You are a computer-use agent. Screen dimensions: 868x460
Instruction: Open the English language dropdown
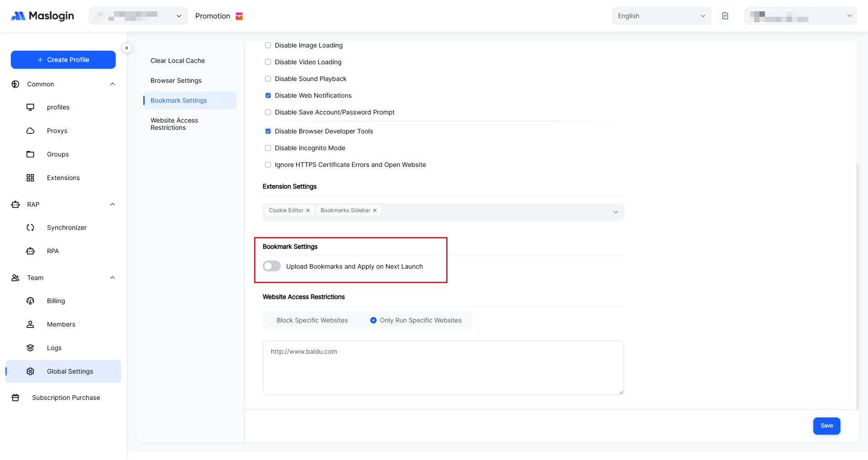click(661, 16)
